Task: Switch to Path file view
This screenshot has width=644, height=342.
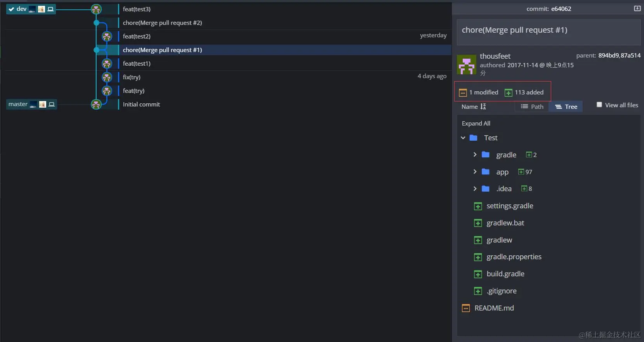Action: (532, 106)
